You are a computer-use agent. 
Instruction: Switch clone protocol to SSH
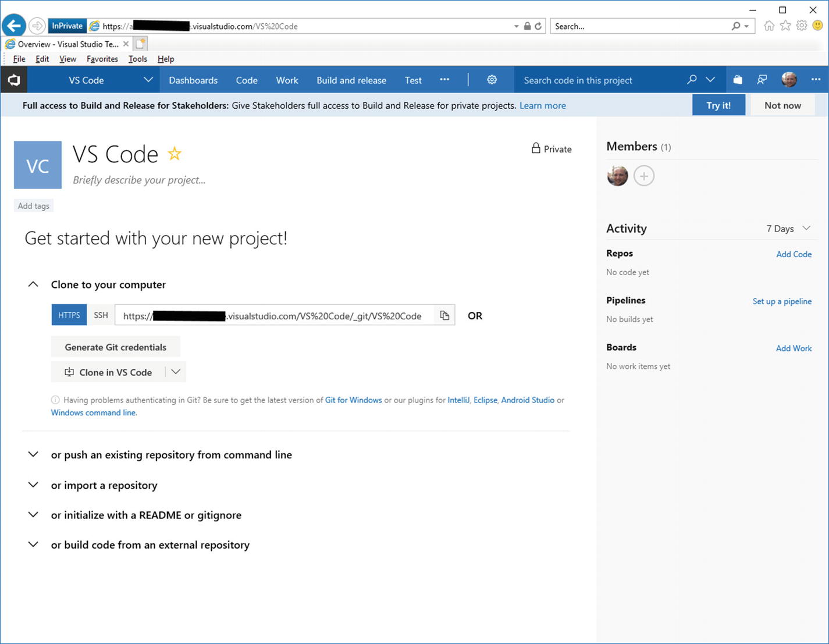(101, 315)
